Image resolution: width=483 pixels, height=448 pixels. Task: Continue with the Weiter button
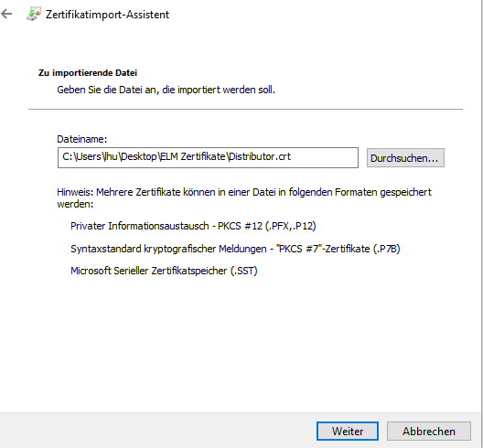click(x=348, y=431)
